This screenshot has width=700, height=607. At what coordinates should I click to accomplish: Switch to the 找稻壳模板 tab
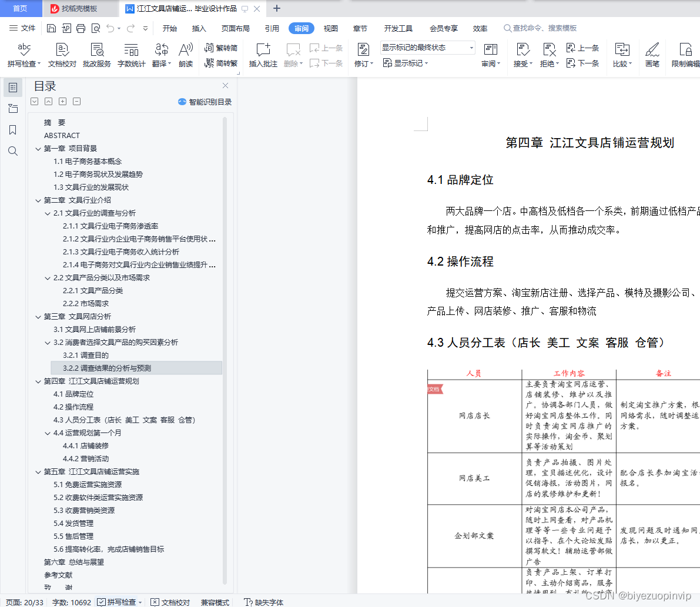[x=79, y=8]
